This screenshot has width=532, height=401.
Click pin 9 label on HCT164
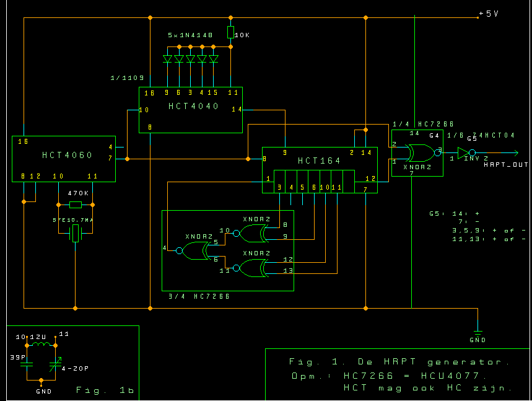[x=285, y=153]
